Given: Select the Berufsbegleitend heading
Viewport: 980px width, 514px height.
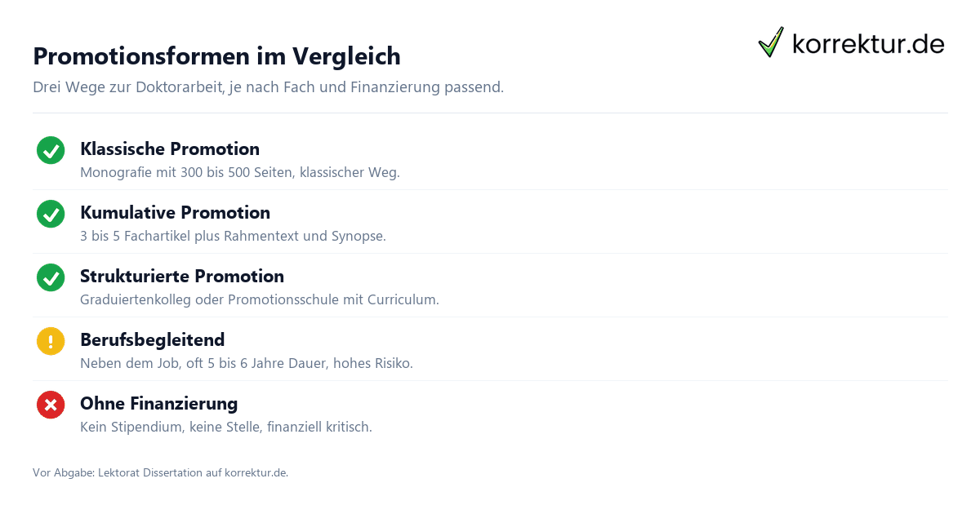Looking at the screenshot, I should pos(152,340).
